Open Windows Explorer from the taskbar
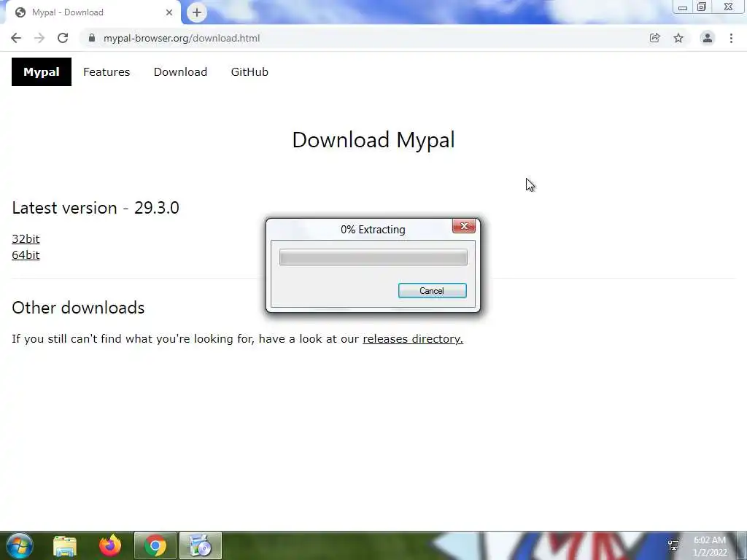 click(65, 545)
